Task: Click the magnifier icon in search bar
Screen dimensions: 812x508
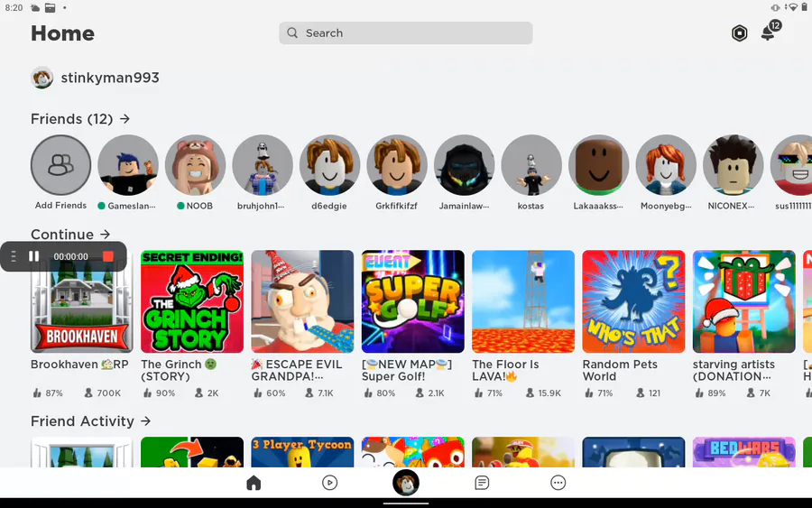Action: (x=292, y=33)
